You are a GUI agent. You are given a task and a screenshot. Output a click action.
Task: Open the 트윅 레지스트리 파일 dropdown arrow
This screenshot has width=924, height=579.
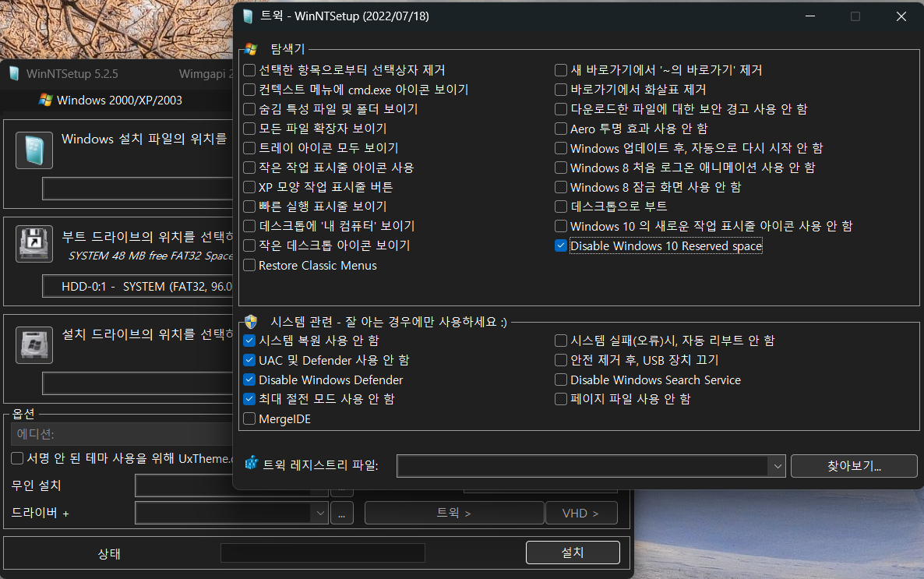point(778,466)
